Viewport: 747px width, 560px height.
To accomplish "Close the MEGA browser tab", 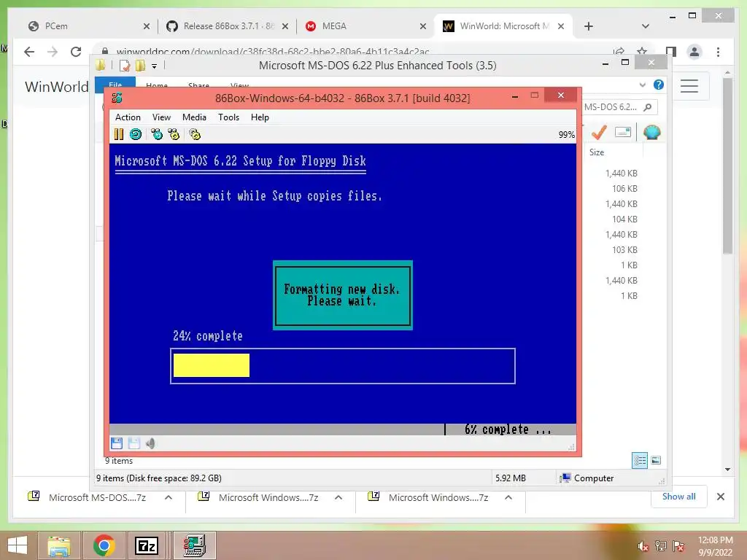I will pyautogui.click(x=422, y=27).
